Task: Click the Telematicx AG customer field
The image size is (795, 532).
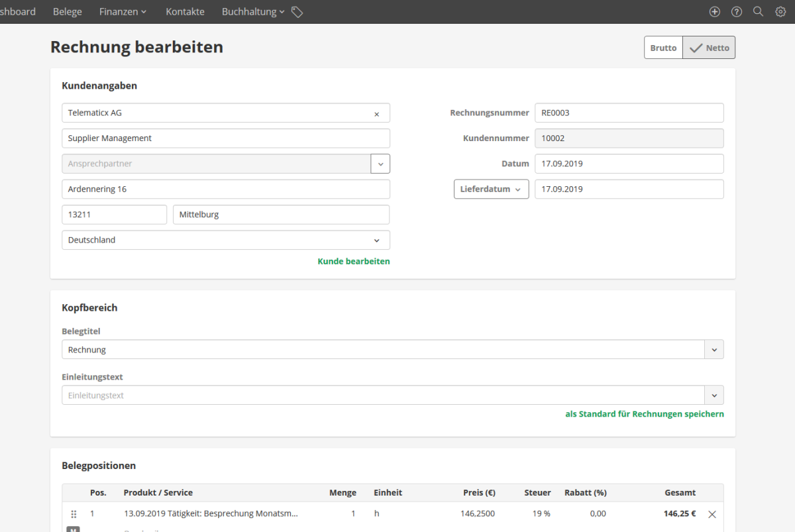Action: pos(226,113)
